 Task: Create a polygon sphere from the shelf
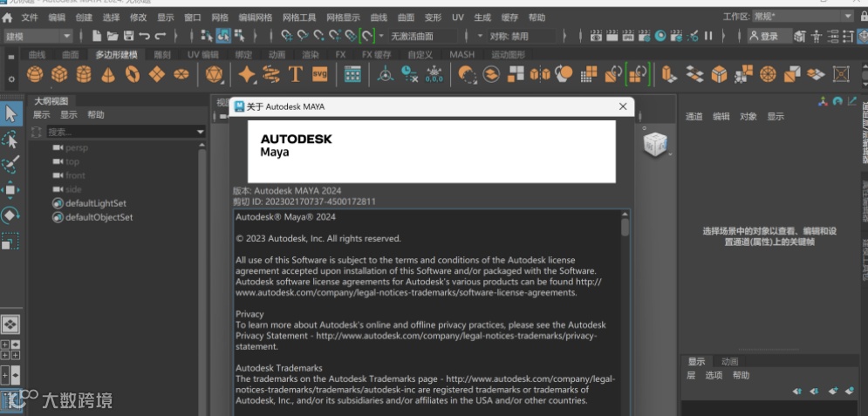pyautogui.click(x=35, y=73)
